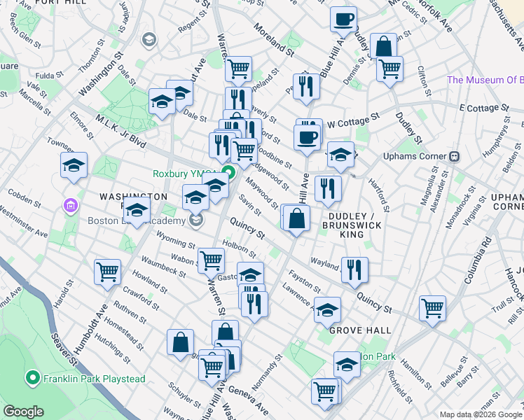Image resolution: width=524 pixels, height=420 pixels.
Task: Select the Norfolk Ave street label
Action: [434, 15]
